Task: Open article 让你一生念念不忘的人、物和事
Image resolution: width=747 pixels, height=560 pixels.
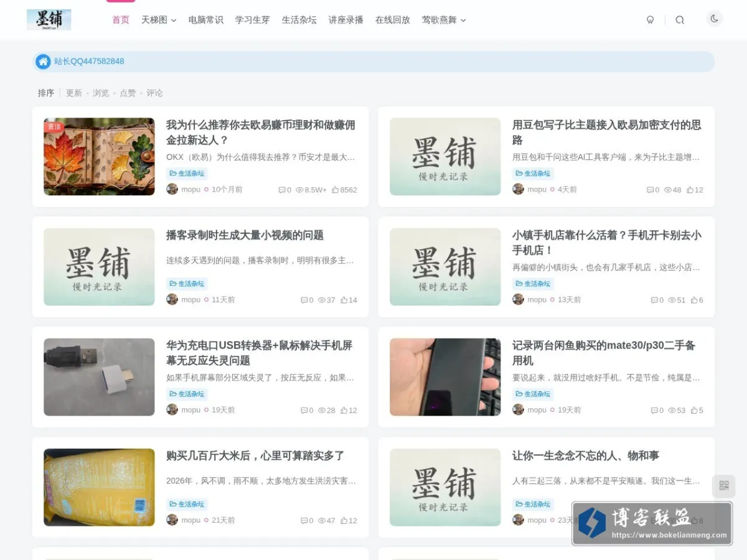Action: [586, 455]
